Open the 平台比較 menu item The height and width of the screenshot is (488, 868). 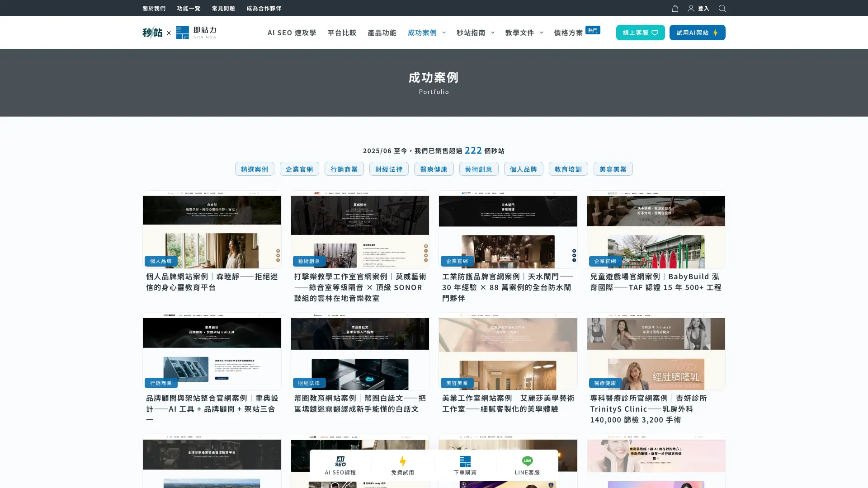(x=342, y=33)
